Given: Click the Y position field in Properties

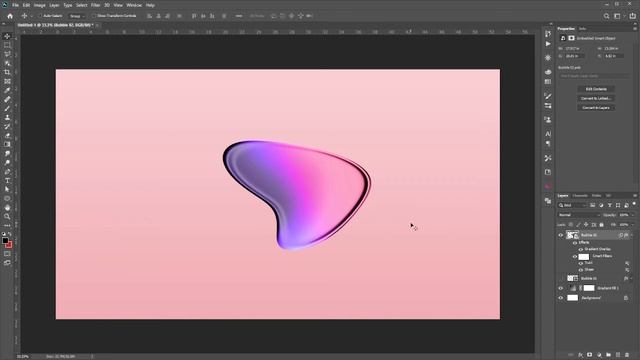Looking at the screenshot, I should point(614,56).
